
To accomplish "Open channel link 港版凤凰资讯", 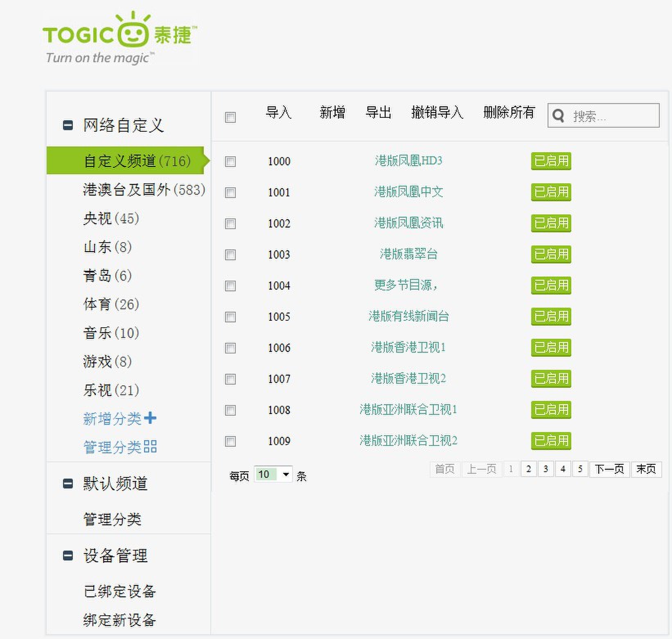I will click(x=408, y=223).
